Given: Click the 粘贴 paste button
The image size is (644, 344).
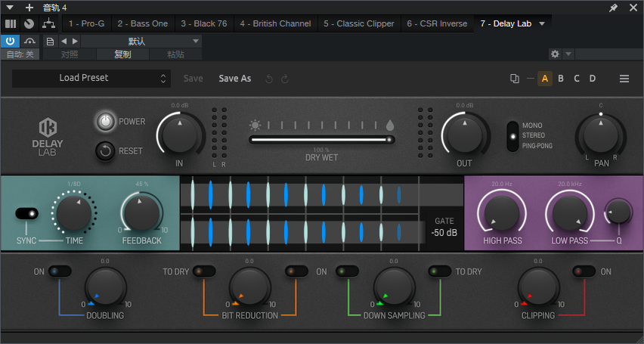Looking at the screenshot, I should pos(176,54).
